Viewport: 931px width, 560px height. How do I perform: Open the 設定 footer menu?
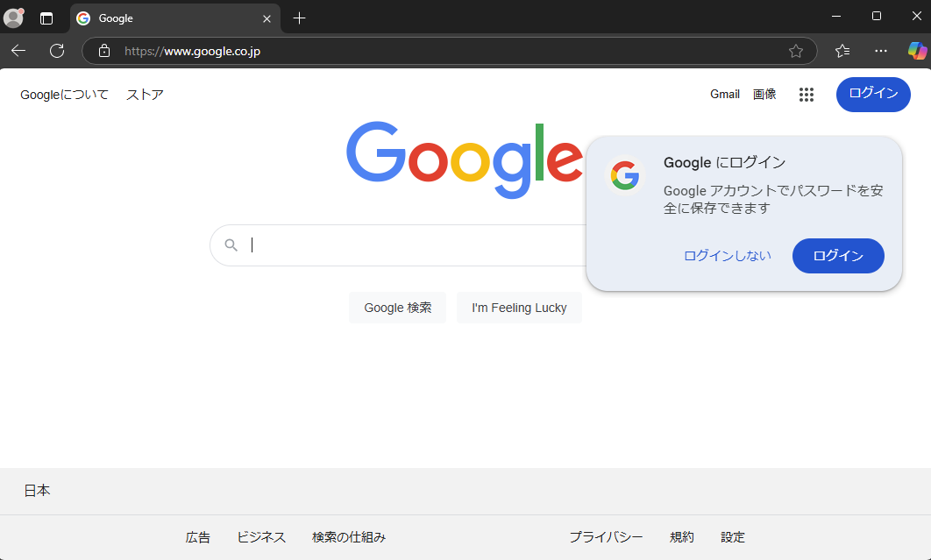(x=733, y=537)
